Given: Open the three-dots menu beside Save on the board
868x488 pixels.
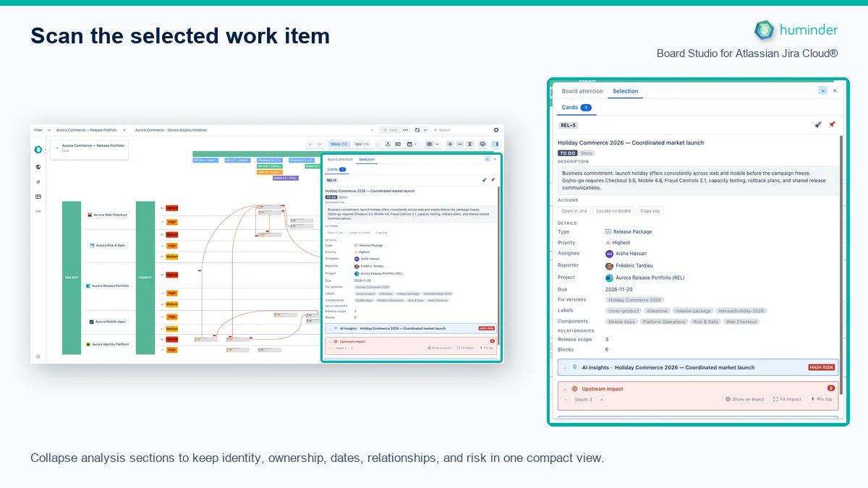Looking at the screenshot, I should [x=405, y=130].
